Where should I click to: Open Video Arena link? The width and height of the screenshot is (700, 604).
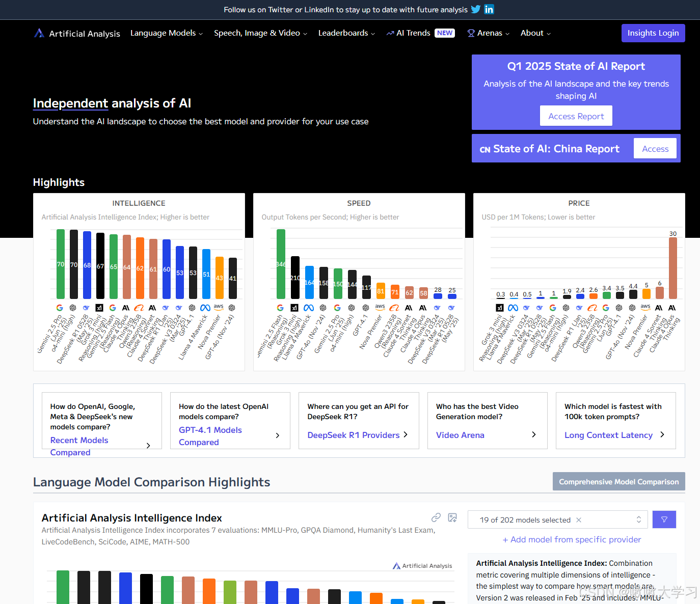point(460,435)
